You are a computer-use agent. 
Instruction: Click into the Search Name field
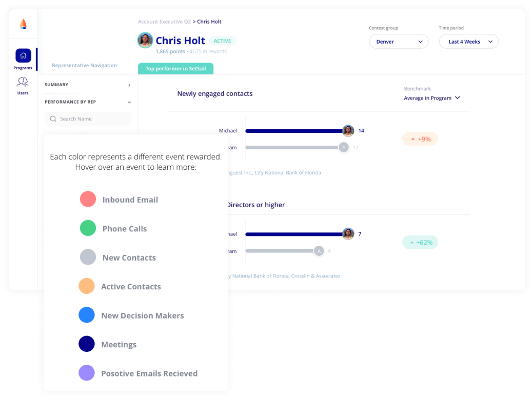click(x=88, y=119)
